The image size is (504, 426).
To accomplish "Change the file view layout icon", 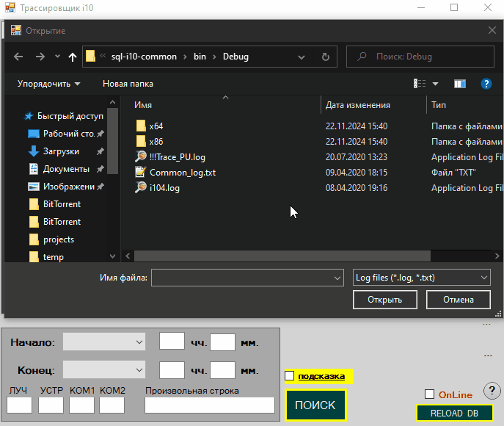I will tap(420, 84).
